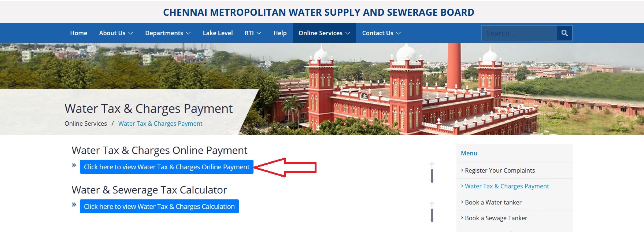Open the Help menu item
The height and width of the screenshot is (232, 644).
click(x=280, y=33)
